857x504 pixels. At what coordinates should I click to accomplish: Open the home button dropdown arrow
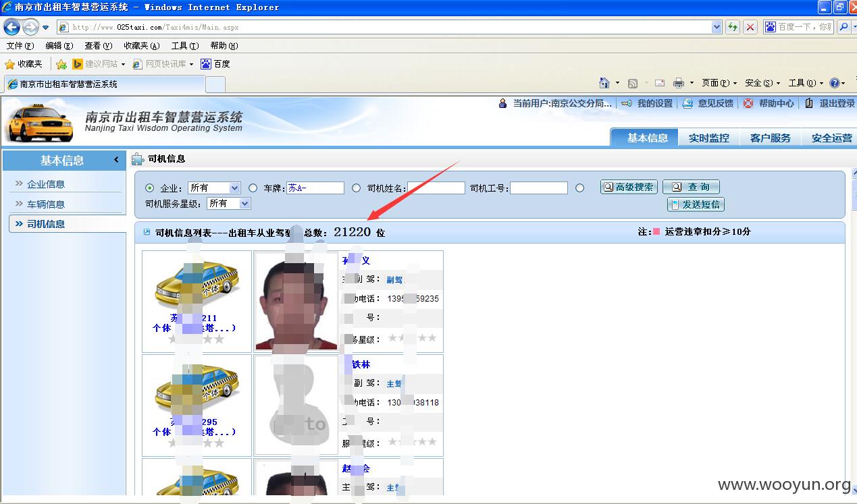click(617, 83)
